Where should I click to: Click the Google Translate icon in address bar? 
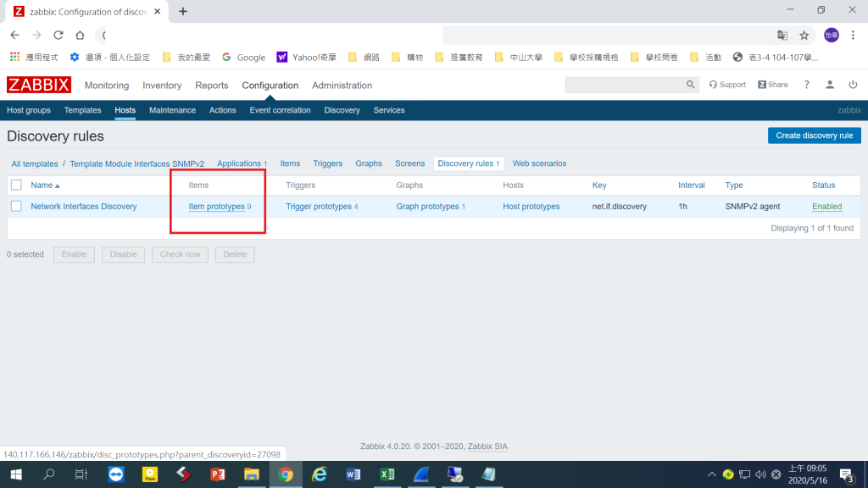[x=782, y=36]
